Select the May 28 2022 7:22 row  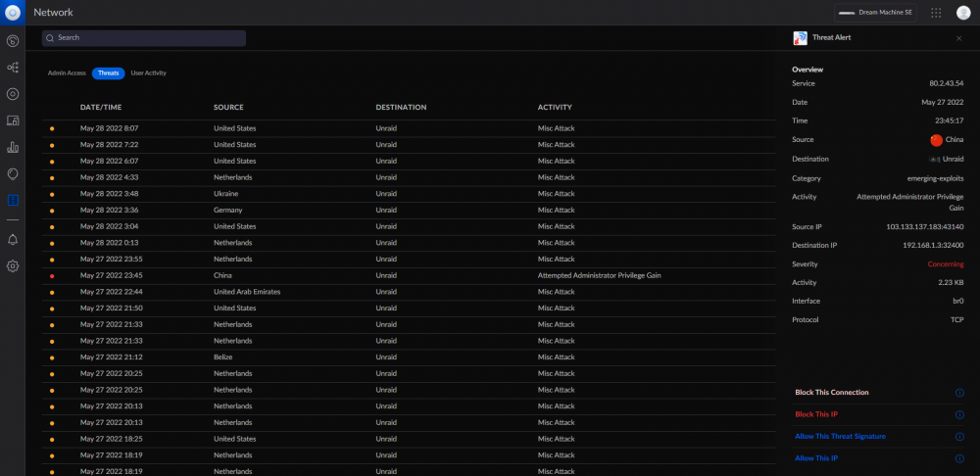point(409,144)
